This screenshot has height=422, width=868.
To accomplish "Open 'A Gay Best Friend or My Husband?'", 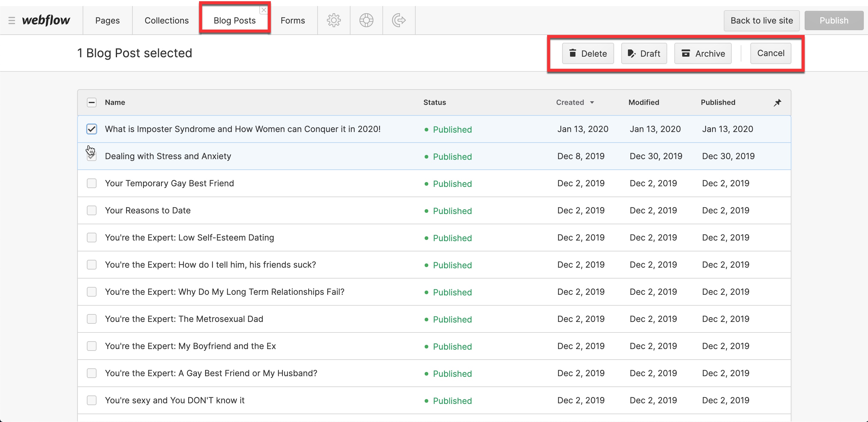I will pos(211,373).
